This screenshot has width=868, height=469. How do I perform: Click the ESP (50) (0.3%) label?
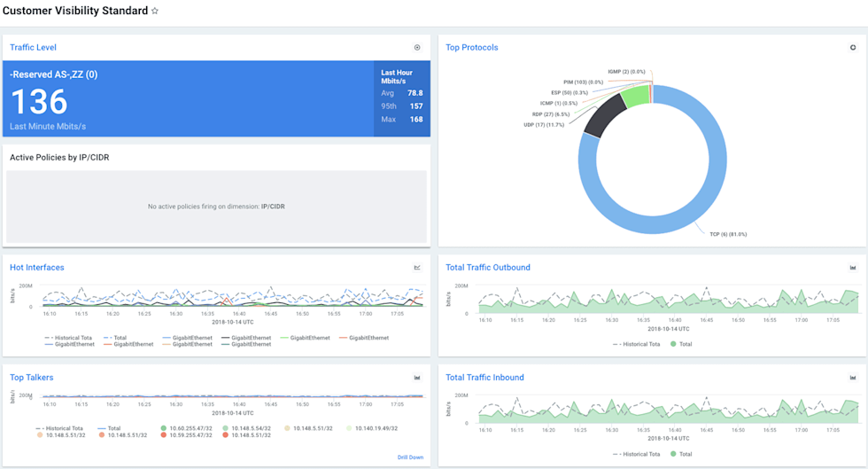[x=570, y=92]
